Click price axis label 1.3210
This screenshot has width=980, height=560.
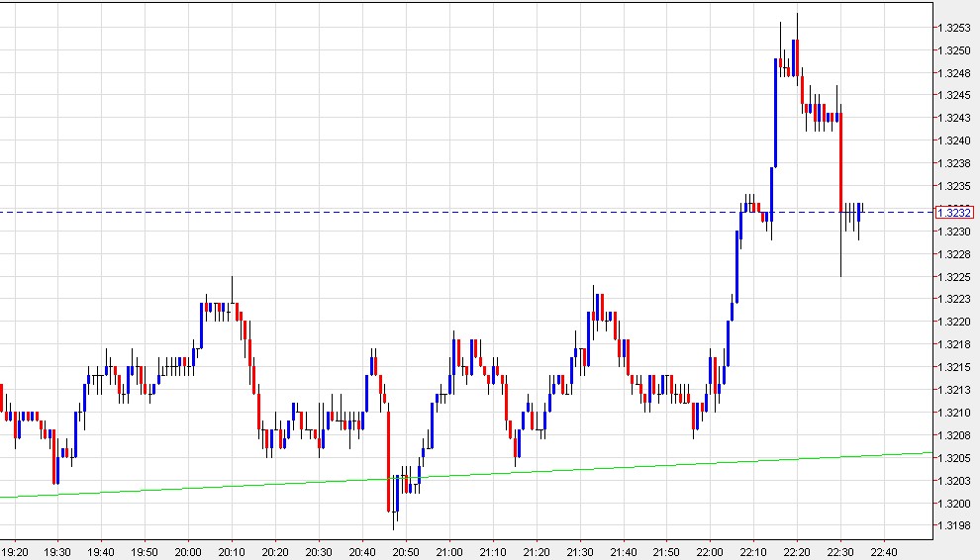point(954,413)
